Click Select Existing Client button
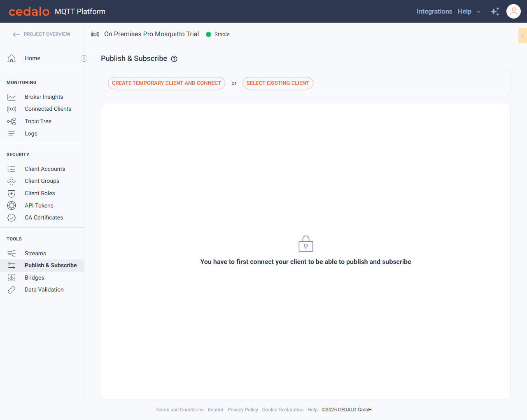Viewport: 527px width, 420px height. [278, 83]
